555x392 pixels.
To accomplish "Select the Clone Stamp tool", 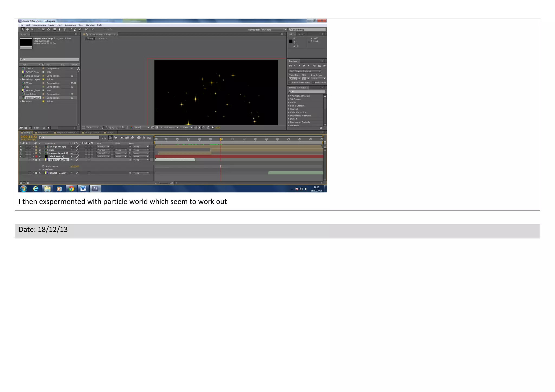I will tap(75, 30).
